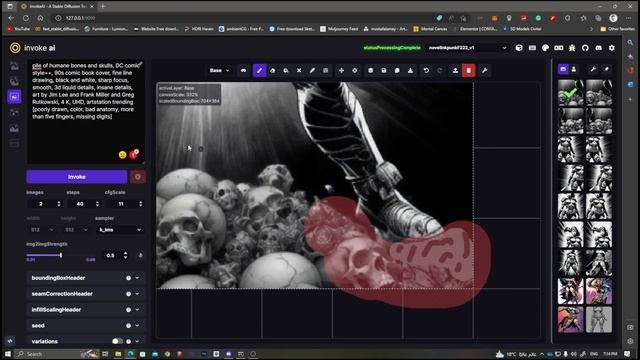Select the Move tool in canvas toolbar

click(x=341, y=71)
